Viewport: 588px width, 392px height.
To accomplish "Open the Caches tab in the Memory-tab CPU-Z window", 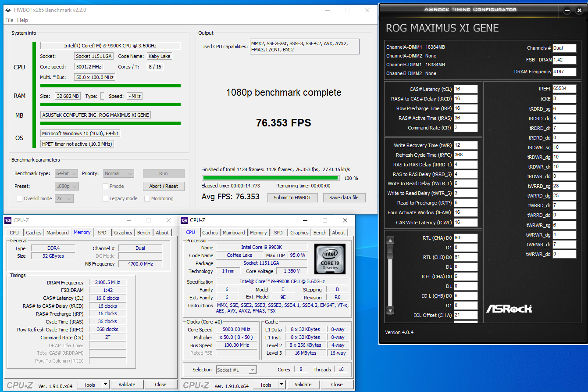I will [34, 233].
